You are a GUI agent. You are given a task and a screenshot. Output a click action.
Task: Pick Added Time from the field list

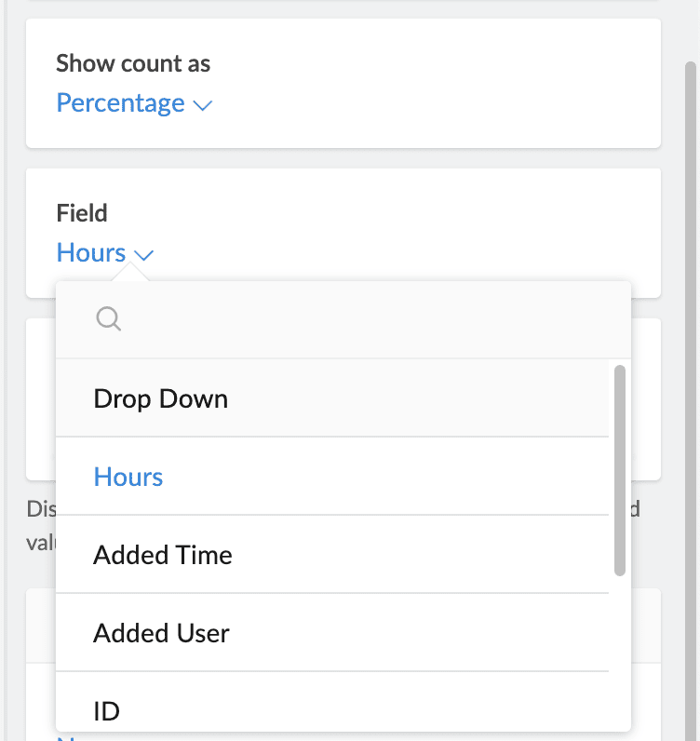tap(163, 555)
